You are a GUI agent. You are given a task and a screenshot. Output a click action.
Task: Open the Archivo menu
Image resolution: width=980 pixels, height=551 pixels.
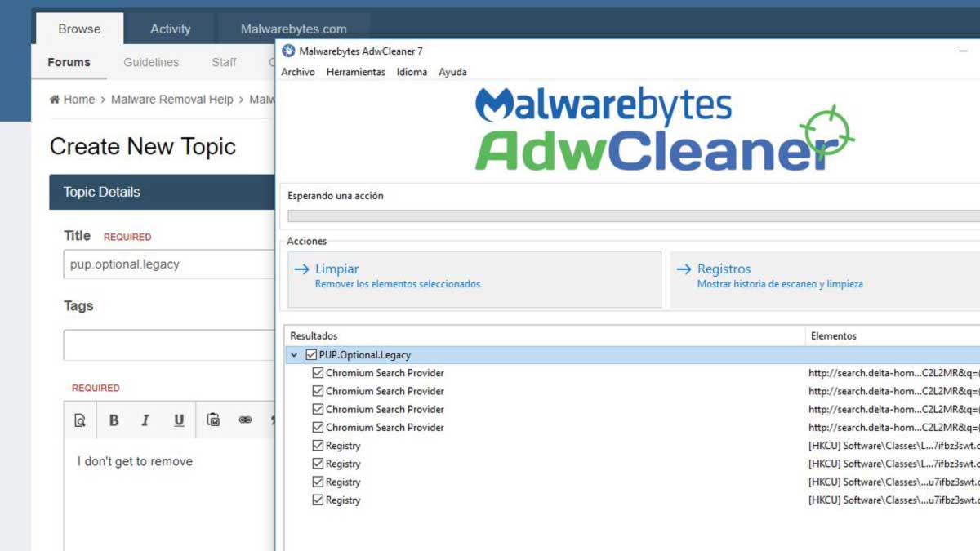pos(298,72)
